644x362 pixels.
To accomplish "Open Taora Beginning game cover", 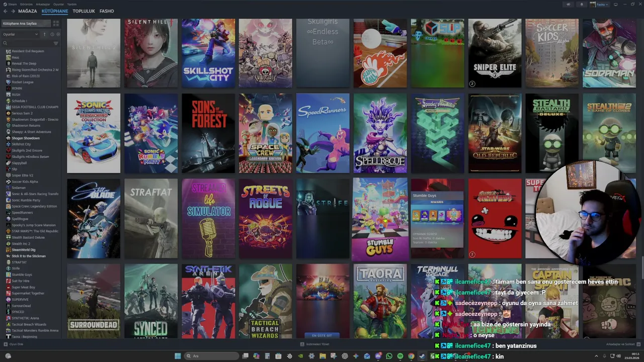I will pyautogui.click(x=380, y=301).
